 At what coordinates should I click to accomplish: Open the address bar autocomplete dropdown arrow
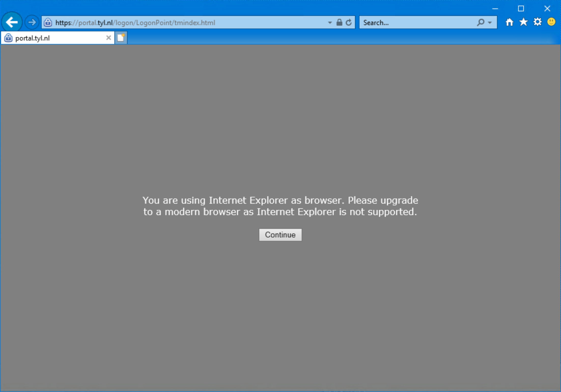click(x=330, y=22)
